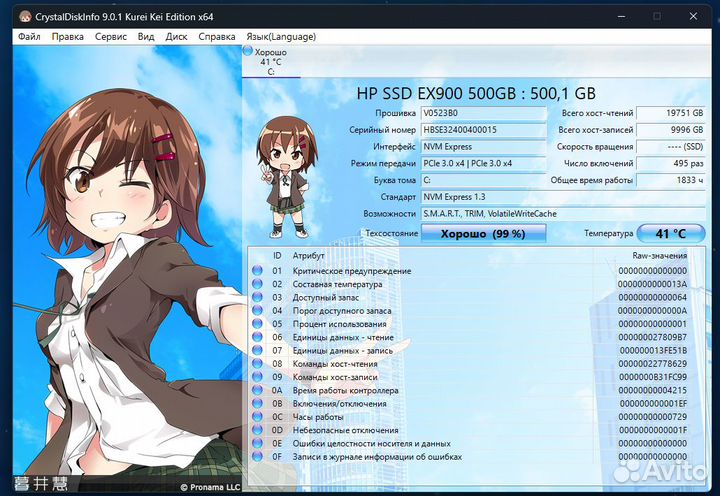Click the status icon for attribute 0C
Screen dimensions: 720x496
(x=257, y=417)
